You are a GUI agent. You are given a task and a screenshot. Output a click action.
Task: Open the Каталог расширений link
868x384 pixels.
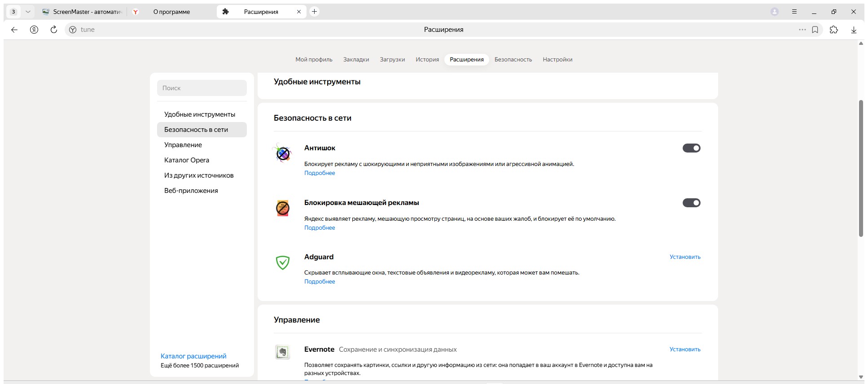click(x=193, y=356)
